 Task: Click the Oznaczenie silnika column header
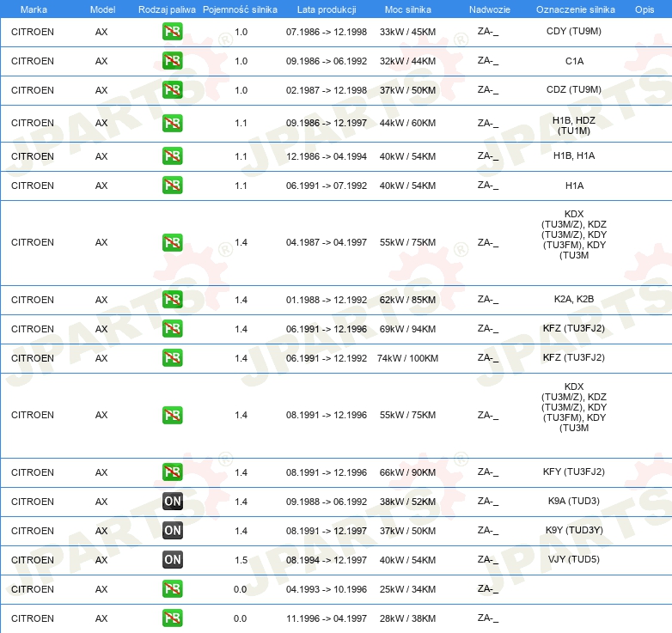click(573, 9)
